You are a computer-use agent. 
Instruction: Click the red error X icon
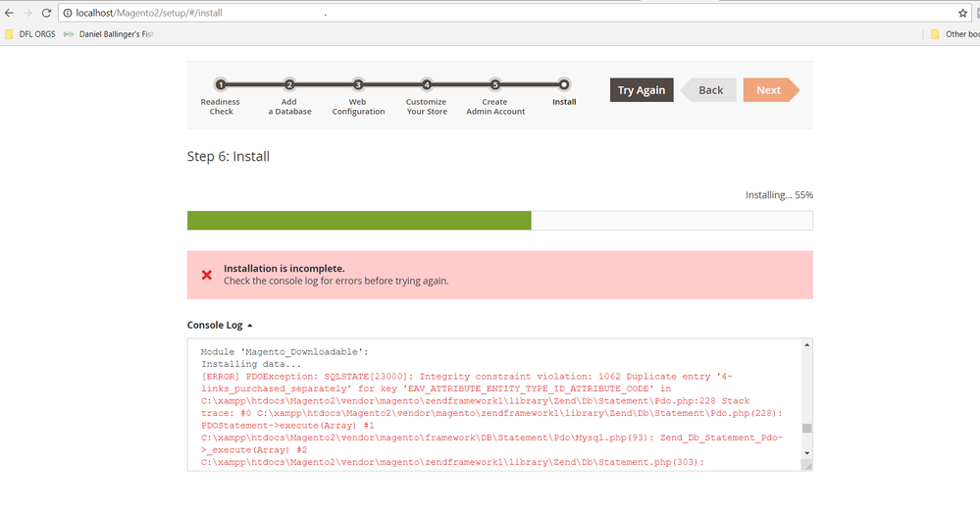(206, 275)
